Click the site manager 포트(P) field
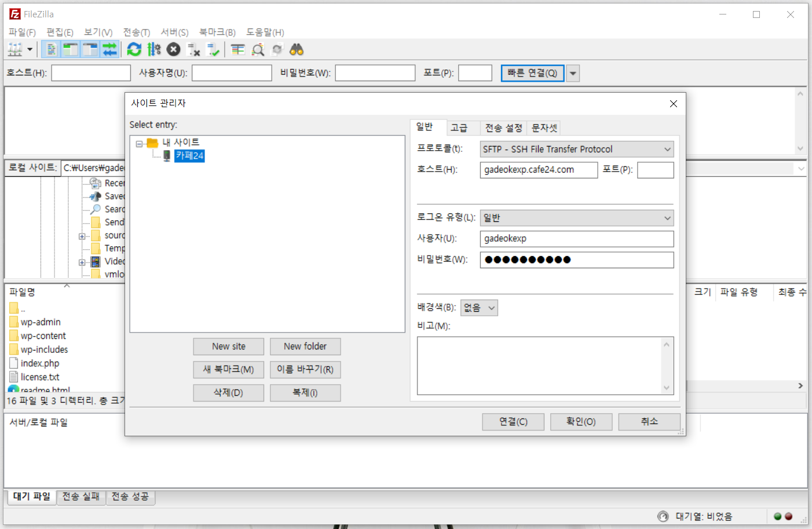This screenshot has height=529, width=812. click(x=656, y=170)
